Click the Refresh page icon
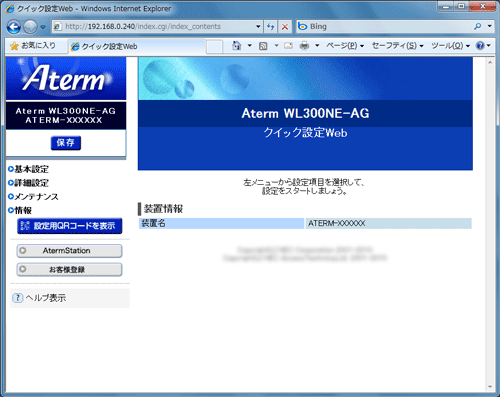This screenshot has width=500, height=397. click(x=270, y=27)
